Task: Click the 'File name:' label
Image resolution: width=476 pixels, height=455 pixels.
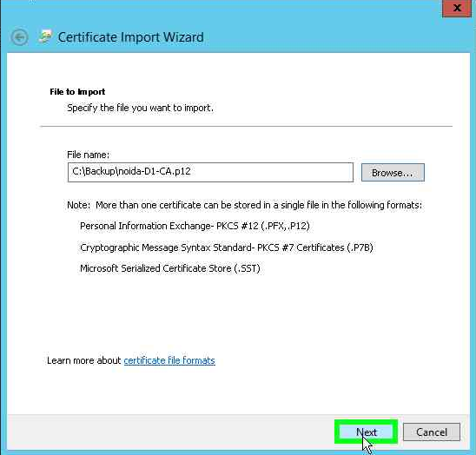Action: click(89, 155)
